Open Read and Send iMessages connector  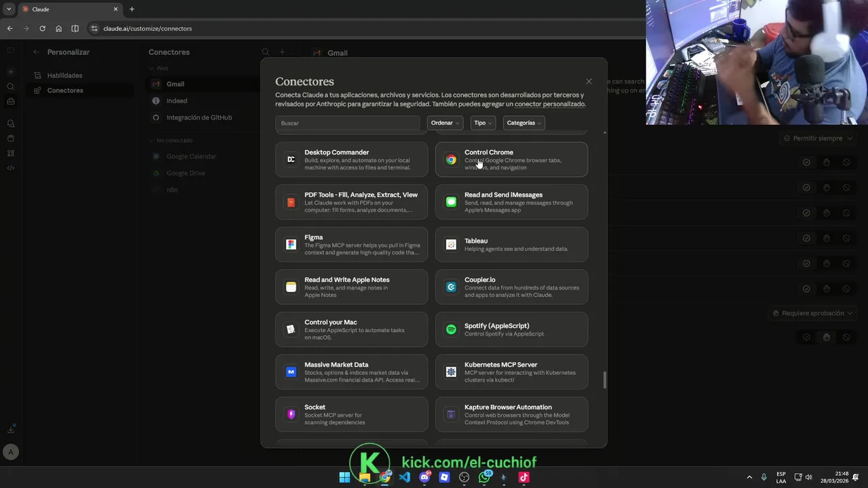pos(511,202)
